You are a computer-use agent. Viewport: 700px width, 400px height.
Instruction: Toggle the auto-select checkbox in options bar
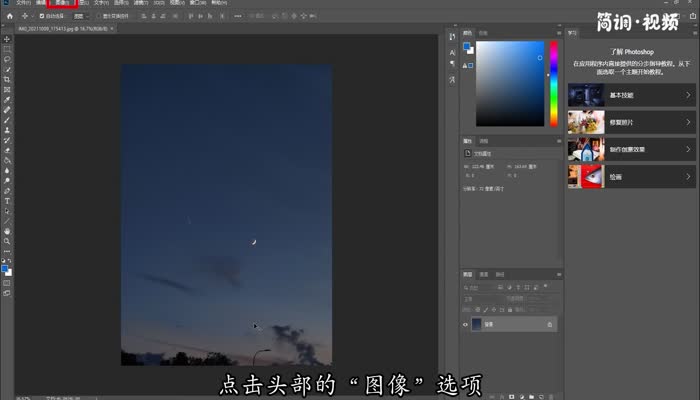click(41, 17)
